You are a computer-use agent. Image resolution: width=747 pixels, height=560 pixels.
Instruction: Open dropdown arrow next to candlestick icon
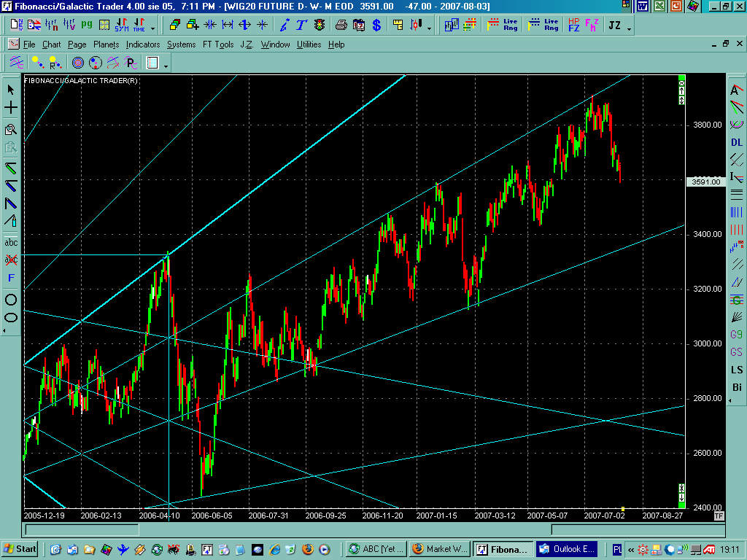[429, 29]
